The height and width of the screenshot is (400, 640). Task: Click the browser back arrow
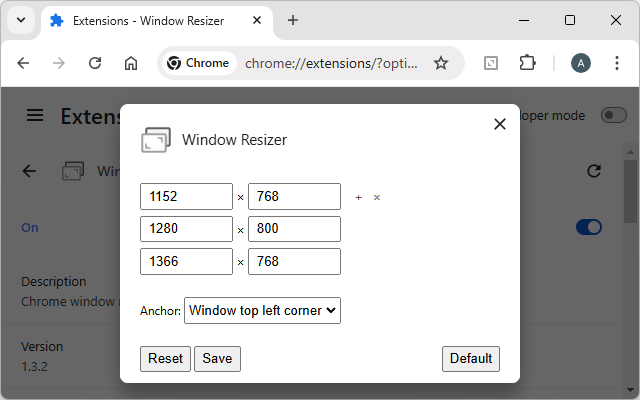pyautogui.click(x=23, y=63)
